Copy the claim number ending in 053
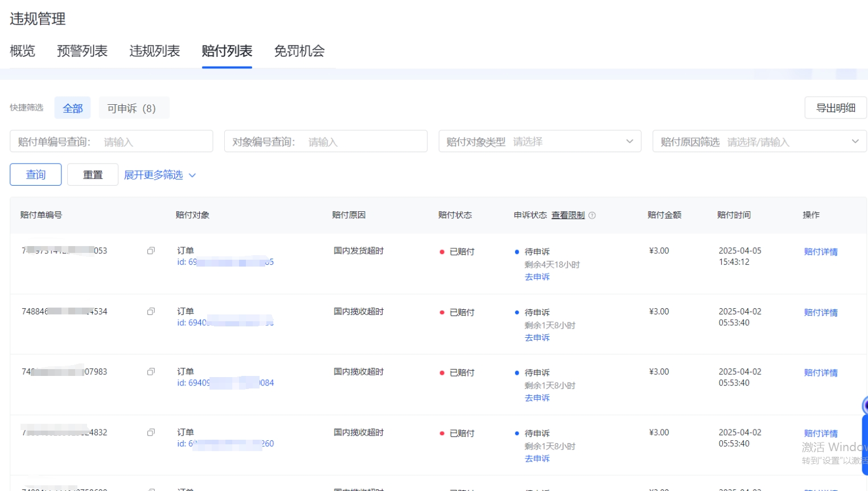Image resolution: width=868 pixels, height=491 pixels. pos(151,251)
